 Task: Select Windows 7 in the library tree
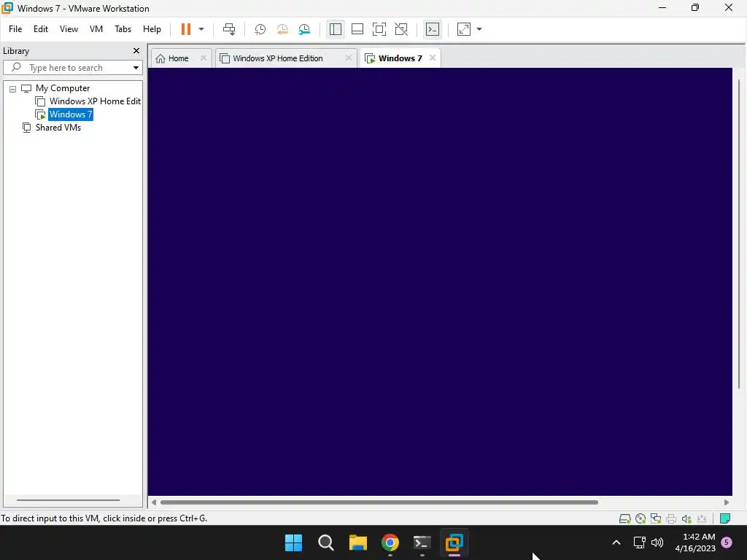point(71,114)
